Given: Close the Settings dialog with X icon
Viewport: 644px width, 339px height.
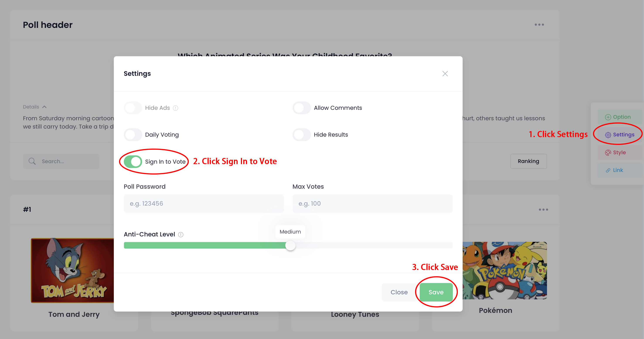Looking at the screenshot, I should 445,74.
